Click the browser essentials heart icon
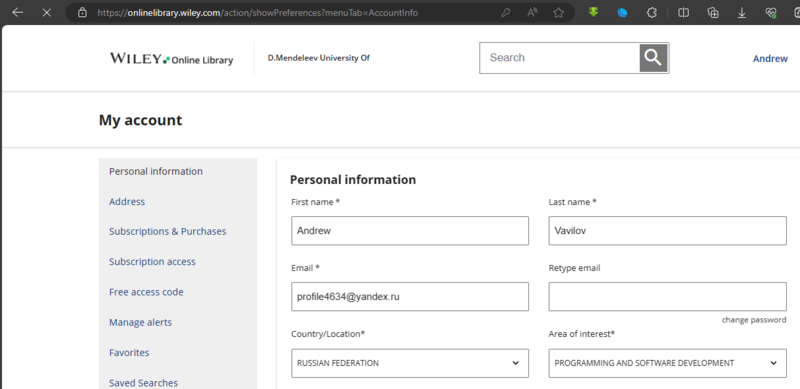 coord(771,13)
